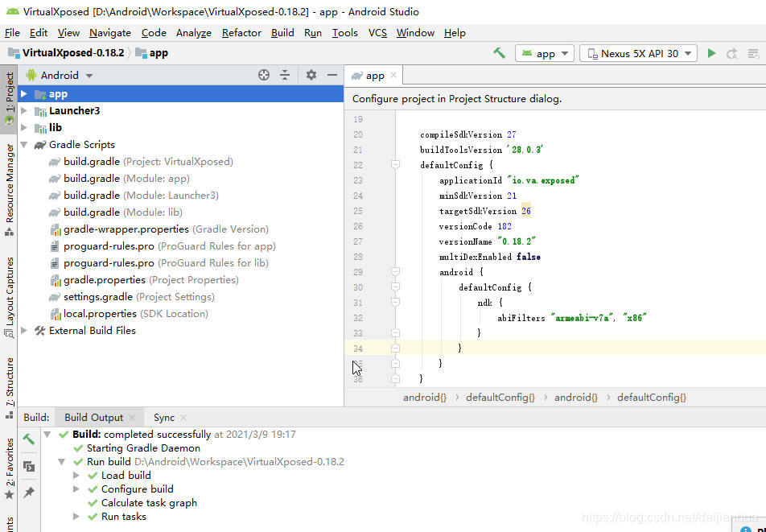The width and height of the screenshot is (766, 532).
Task: Open build.gradle (Module: lib)
Action: (x=115, y=212)
